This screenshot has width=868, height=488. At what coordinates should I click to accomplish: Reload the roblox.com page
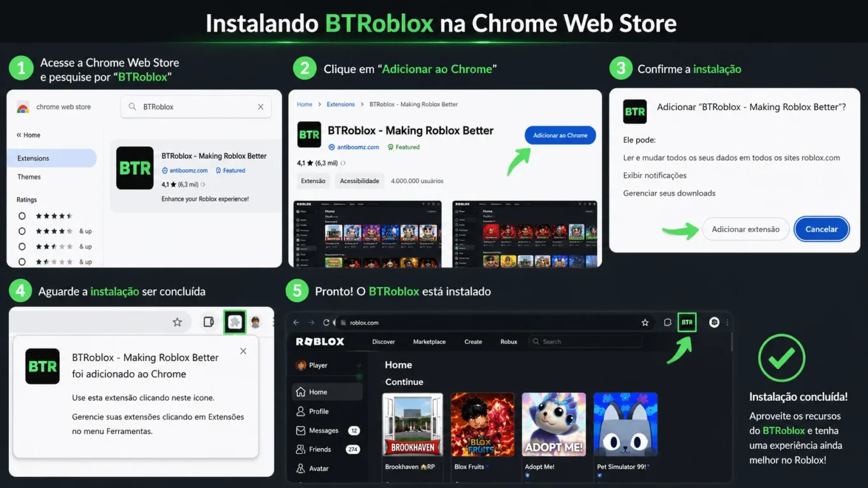(326, 323)
